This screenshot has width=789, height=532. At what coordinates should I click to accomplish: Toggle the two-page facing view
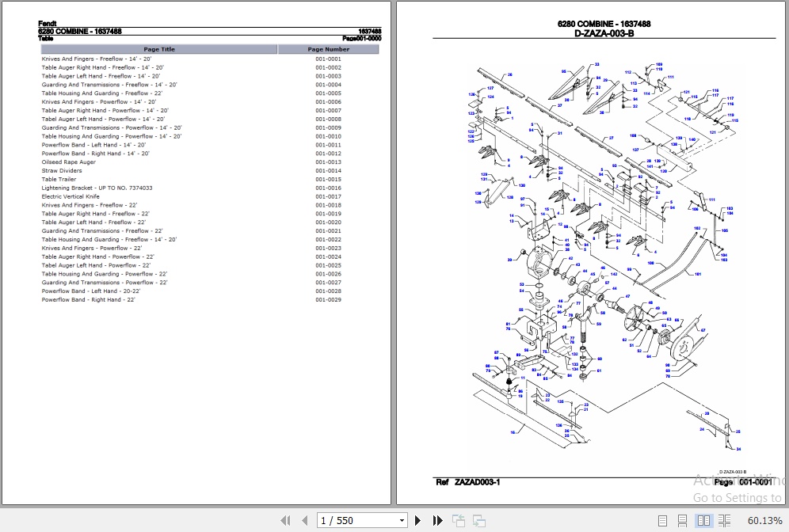(703, 520)
